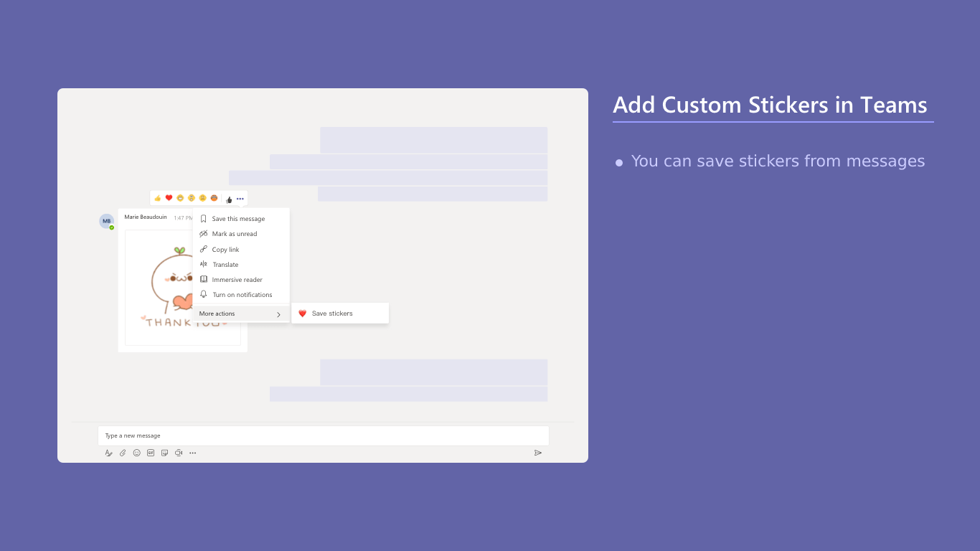Turn on notifications for this message
The image size is (980, 551).
point(242,295)
